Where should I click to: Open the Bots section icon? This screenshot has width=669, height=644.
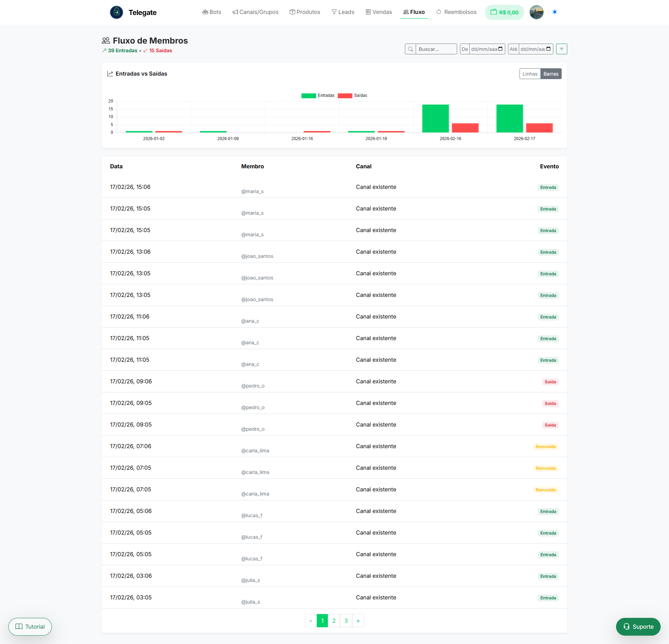tap(205, 12)
